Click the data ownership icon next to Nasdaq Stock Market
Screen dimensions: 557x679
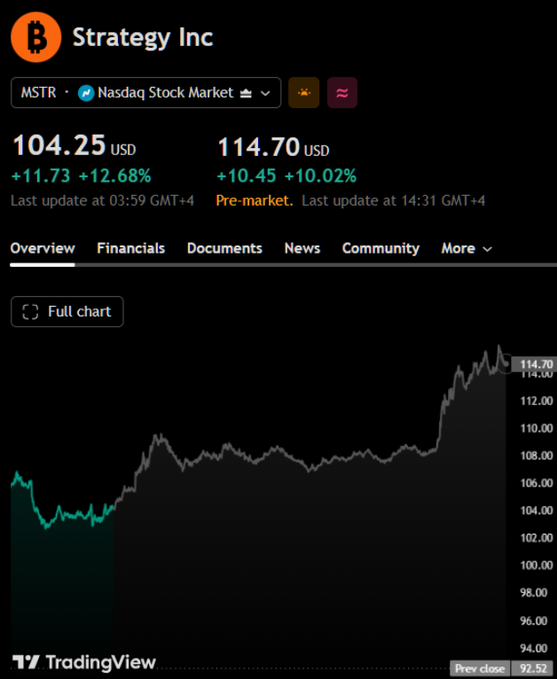click(246, 93)
